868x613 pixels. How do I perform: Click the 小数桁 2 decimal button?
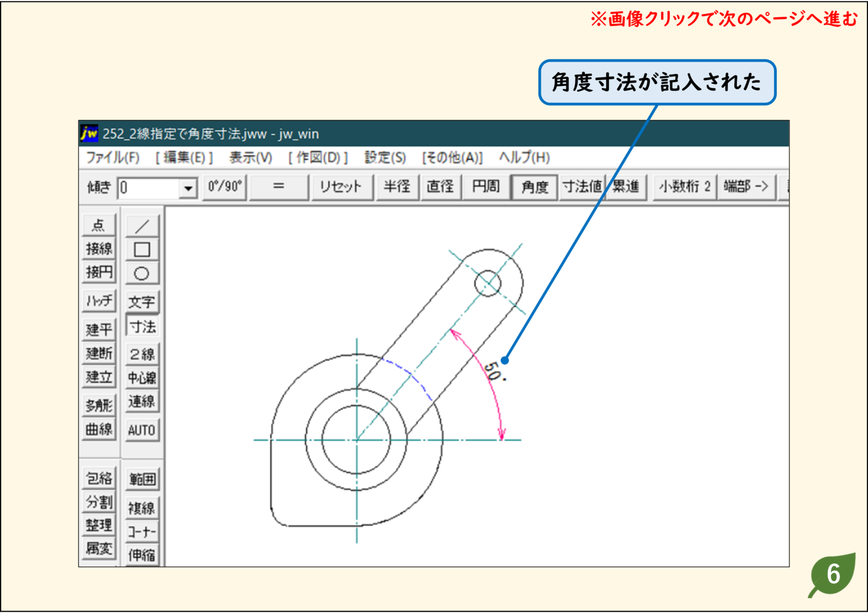click(685, 187)
